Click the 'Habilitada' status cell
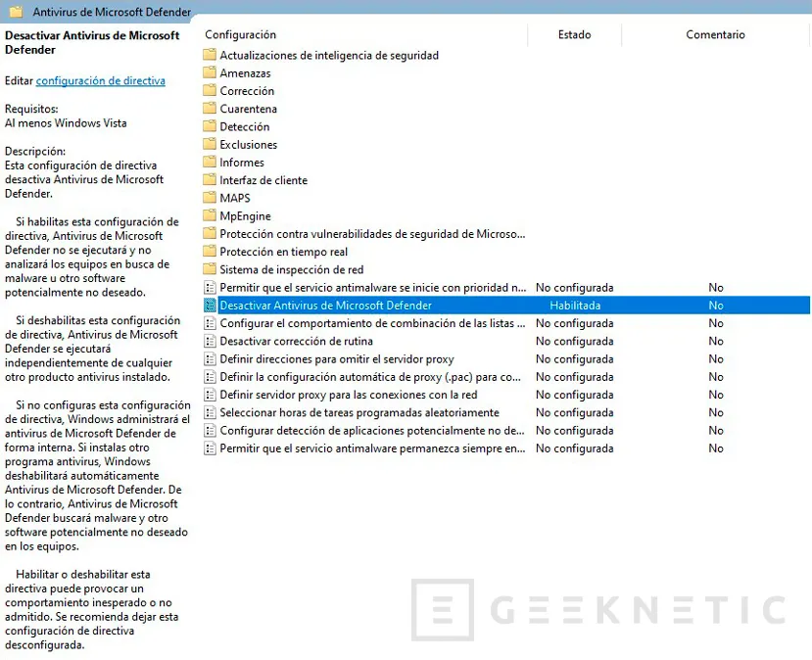This screenshot has width=812, height=660. pos(575,306)
